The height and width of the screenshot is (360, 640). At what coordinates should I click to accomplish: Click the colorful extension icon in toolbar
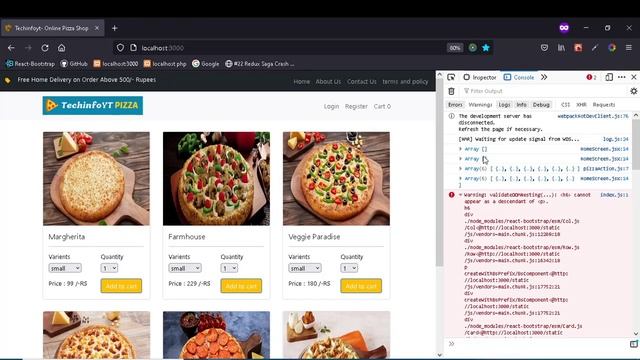(x=612, y=48)
